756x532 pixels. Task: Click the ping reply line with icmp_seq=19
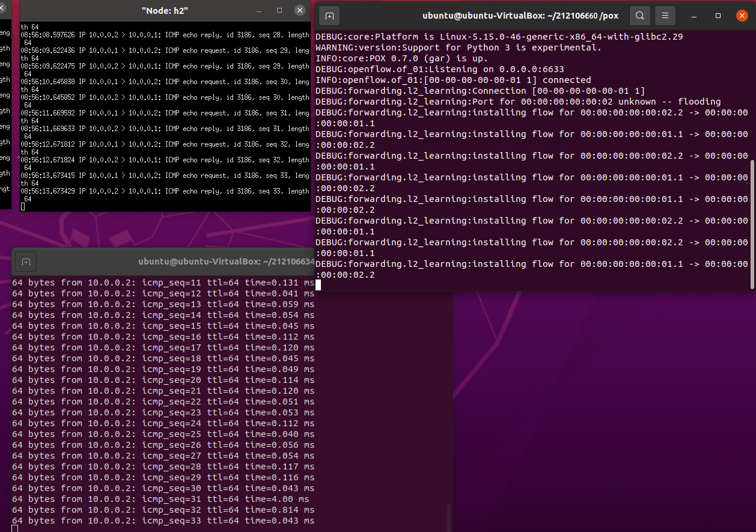coord(163,369)
